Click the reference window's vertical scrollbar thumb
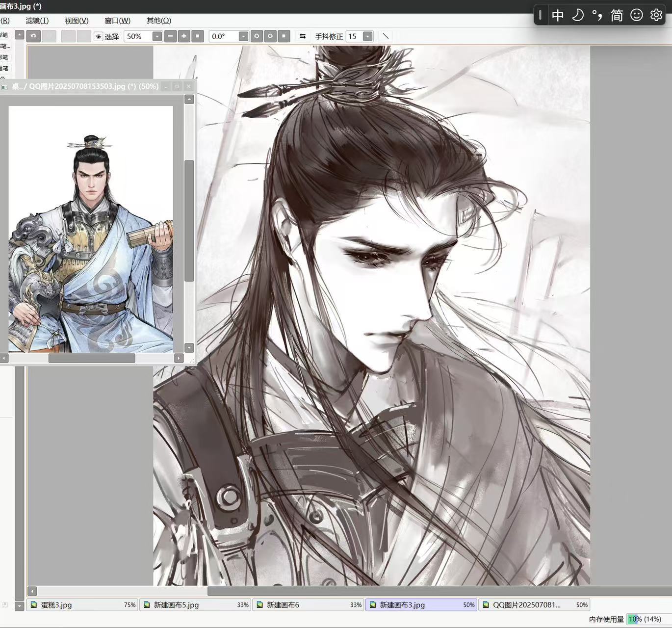The image size is (672, 628). coord(189,221)
